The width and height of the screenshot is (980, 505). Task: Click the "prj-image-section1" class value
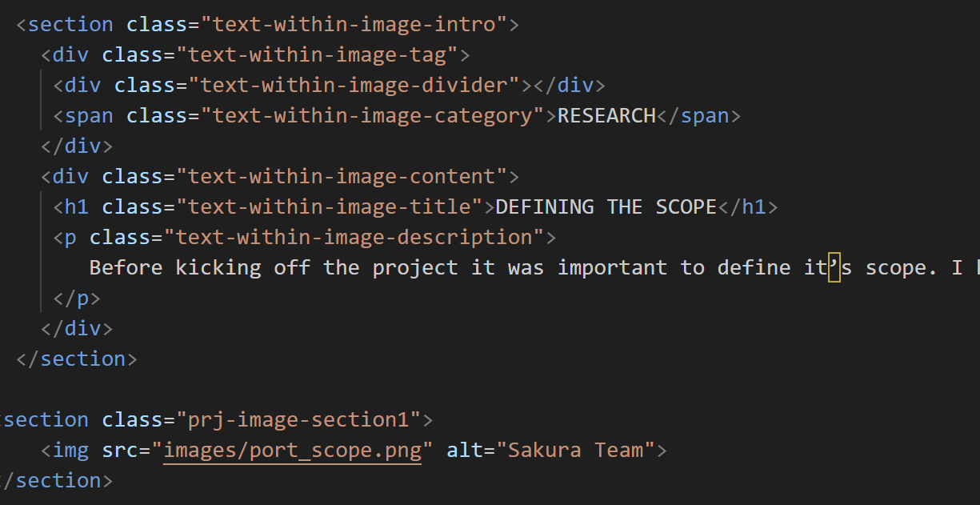[x=298, y=419]
